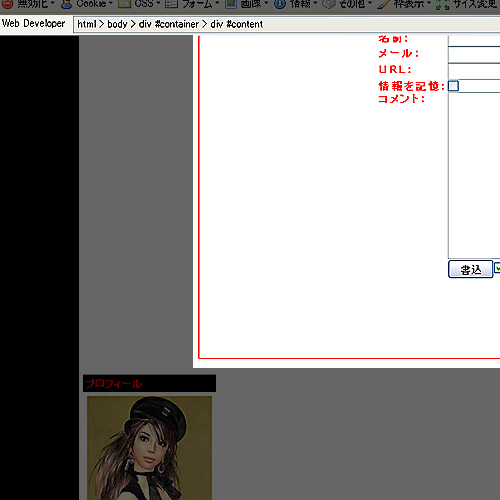
Task: Toggle the checkbox beside the 書込 button
Action: pos(497,268)
